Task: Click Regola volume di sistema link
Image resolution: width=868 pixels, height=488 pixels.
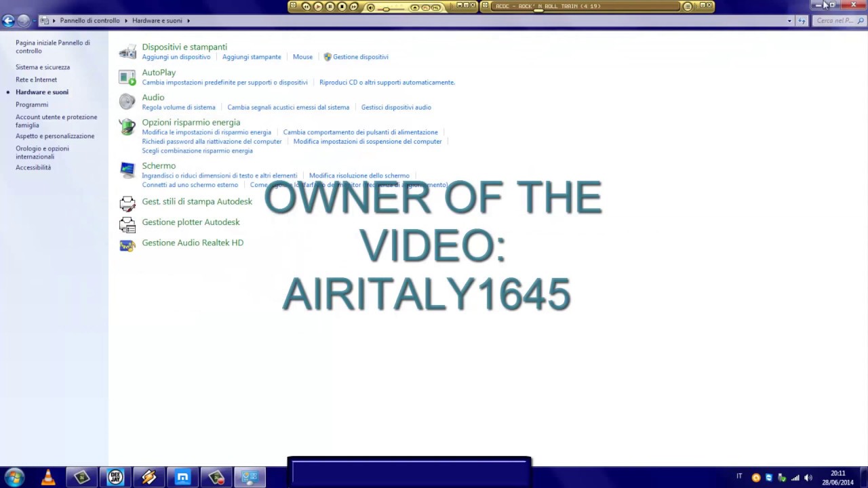Action: tap(178, 107)
